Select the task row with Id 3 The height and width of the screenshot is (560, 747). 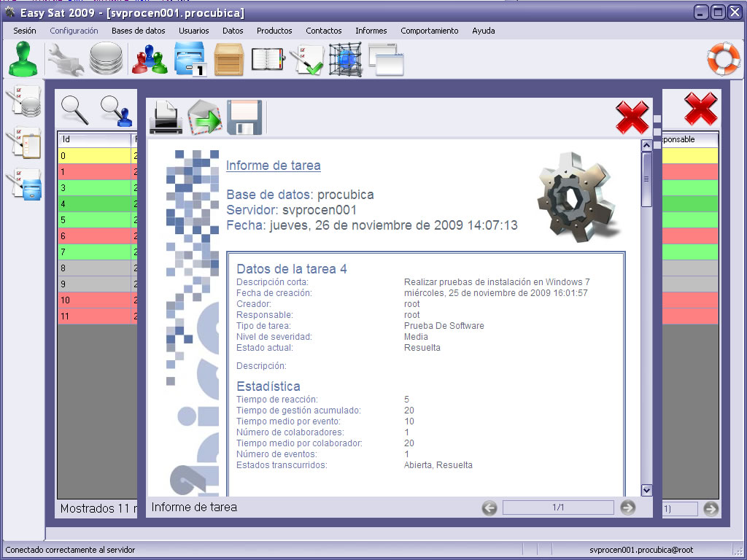[x=97, y=187]
